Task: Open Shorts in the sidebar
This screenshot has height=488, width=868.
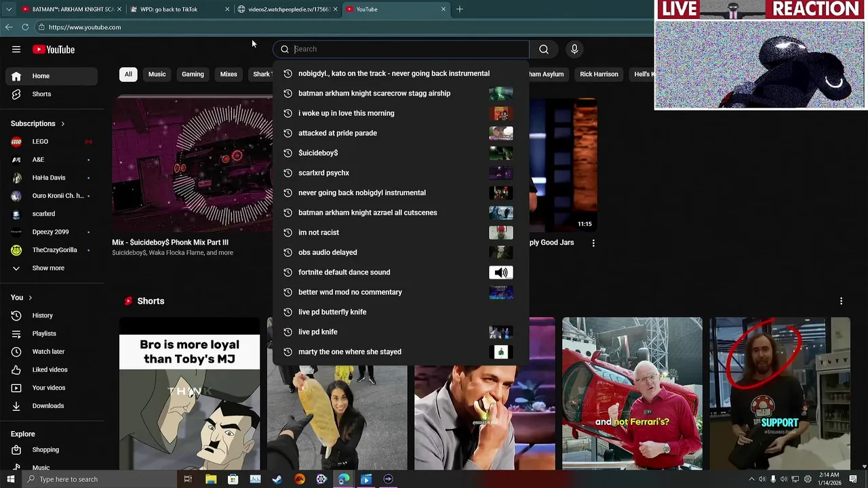Action: [52, 94]
